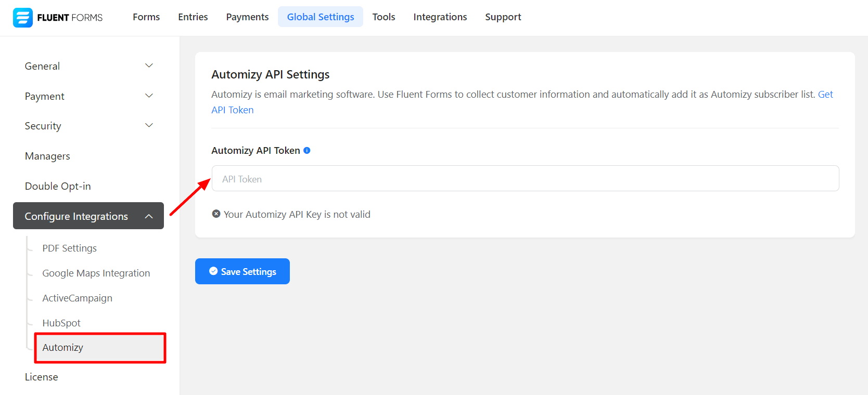Go to the Entries page
868x395 pixels.
tap(193, 17)
